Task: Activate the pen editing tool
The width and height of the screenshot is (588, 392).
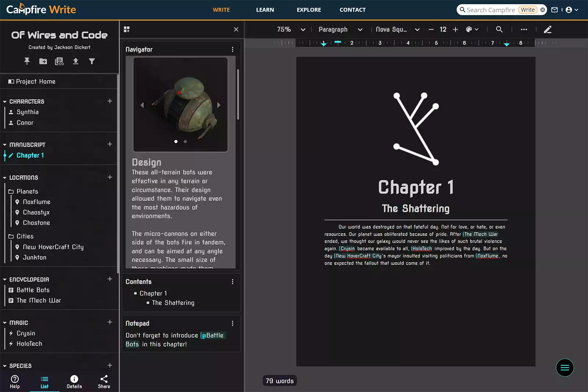Action: (x=548, y=29)
